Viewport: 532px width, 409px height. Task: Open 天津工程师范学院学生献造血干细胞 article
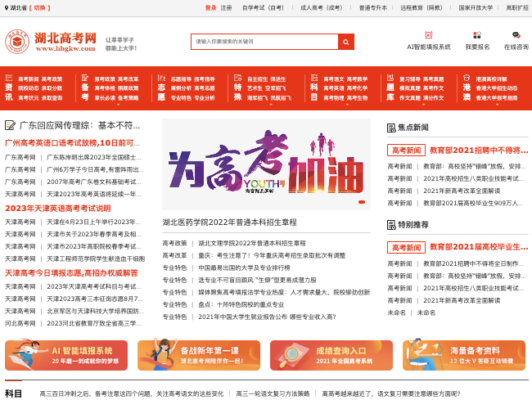96,258
